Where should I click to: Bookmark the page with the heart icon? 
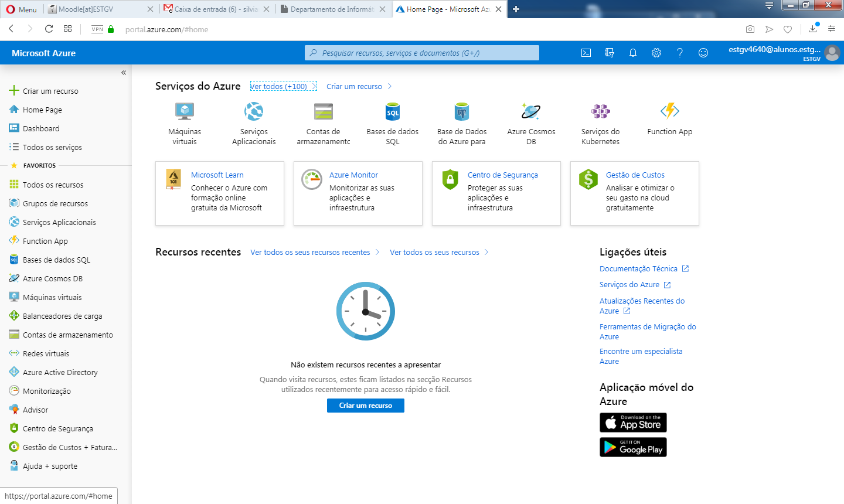pos(788,29)
